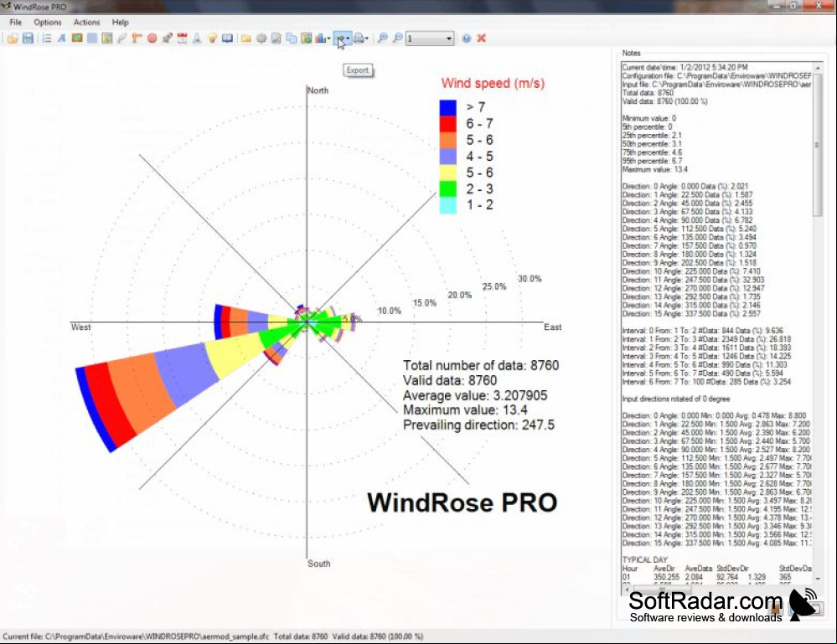Click the 'Notes' panel heading

point(631,53)
